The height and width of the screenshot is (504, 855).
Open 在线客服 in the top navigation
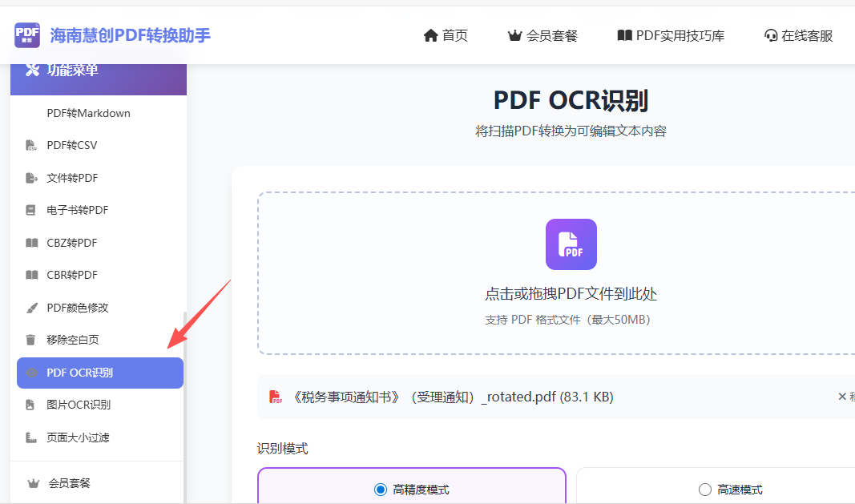coord(798,36)
